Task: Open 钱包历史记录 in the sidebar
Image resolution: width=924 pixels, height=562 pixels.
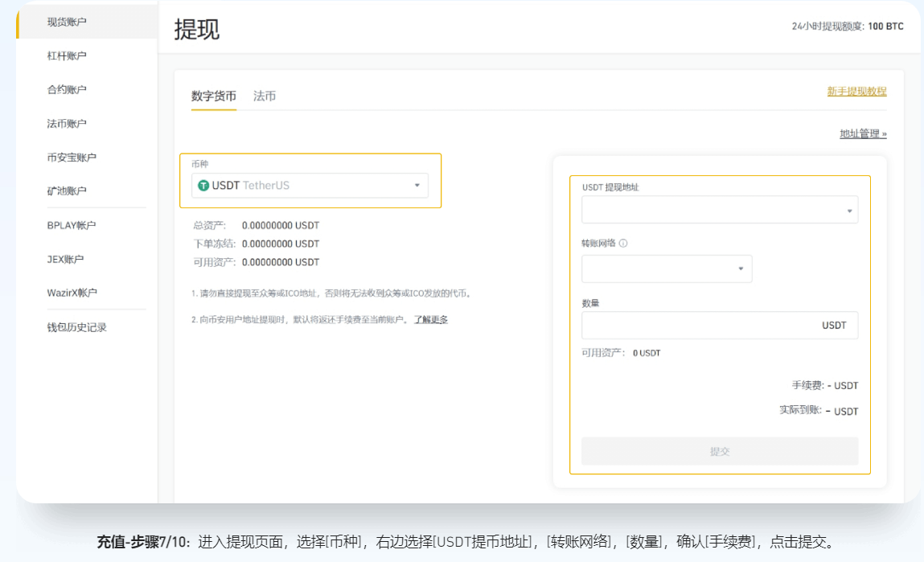Action: coord(76,327)
